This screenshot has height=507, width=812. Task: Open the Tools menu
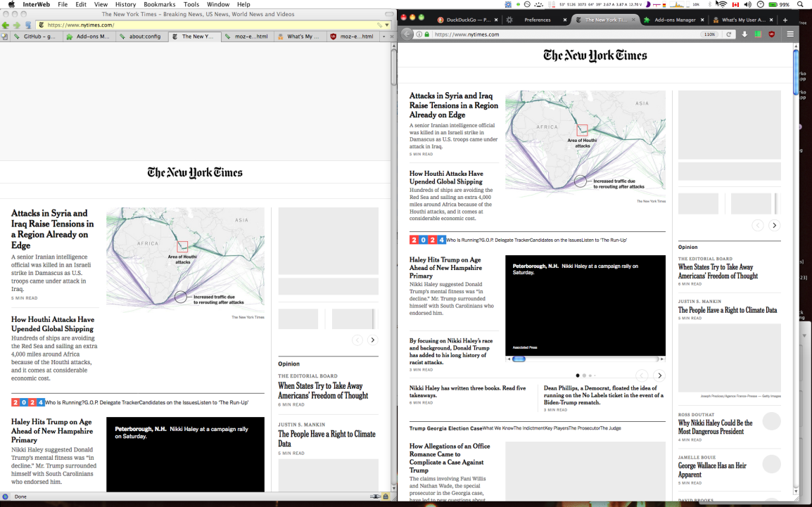pyautogui.click(x=191, y=4)
